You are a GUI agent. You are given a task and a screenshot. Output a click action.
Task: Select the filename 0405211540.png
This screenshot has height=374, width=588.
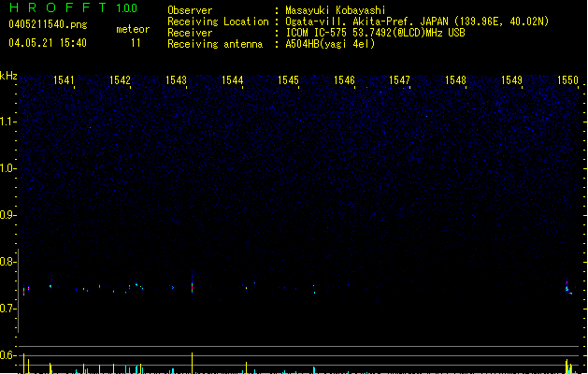(48, 24)
